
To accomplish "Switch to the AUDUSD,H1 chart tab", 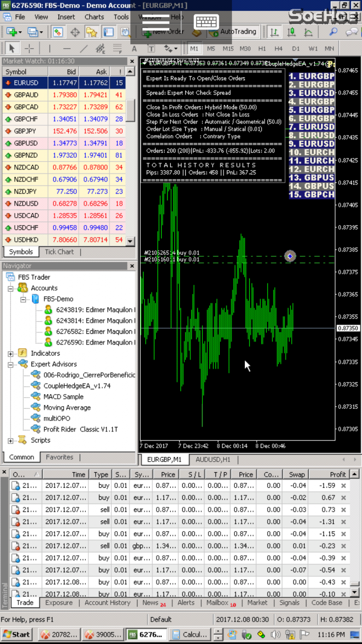I will (213, 460).
